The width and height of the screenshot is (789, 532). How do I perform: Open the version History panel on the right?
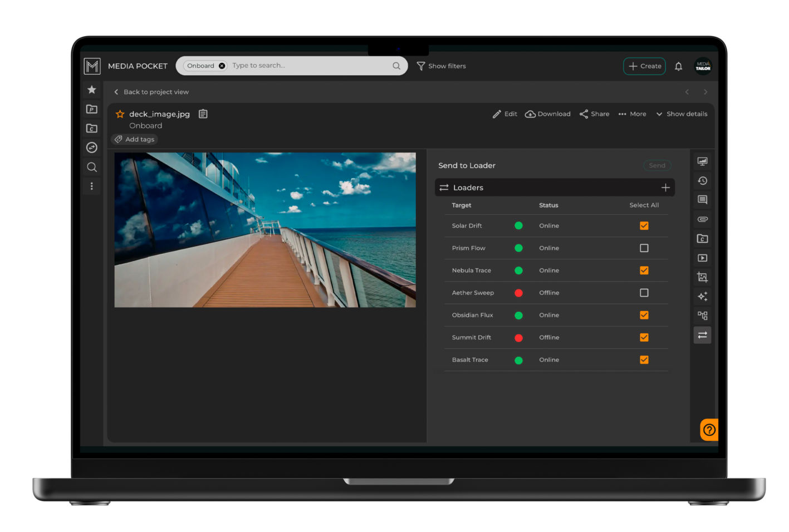[702, 180]
